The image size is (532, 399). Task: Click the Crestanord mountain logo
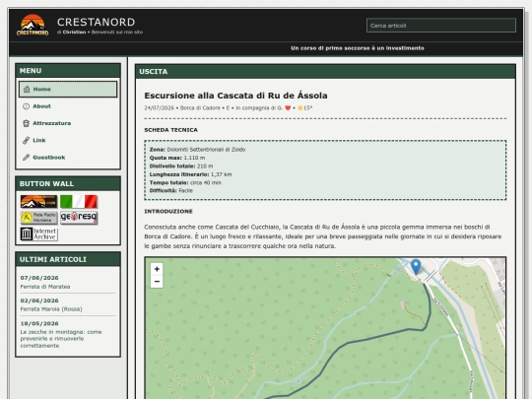click(33, 25)
